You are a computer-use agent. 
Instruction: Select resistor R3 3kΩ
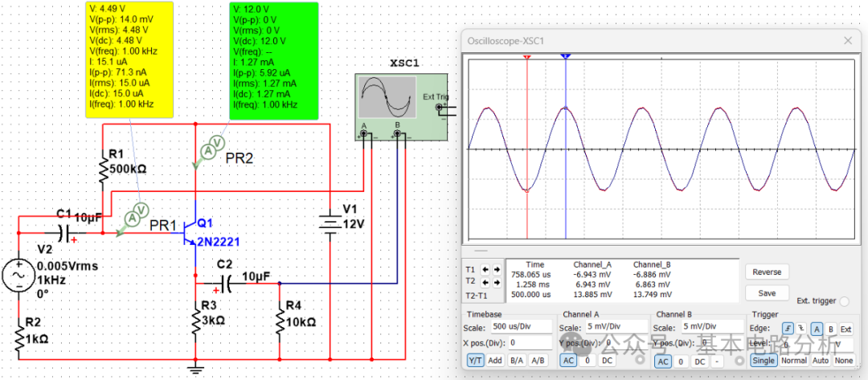point(195,321)
